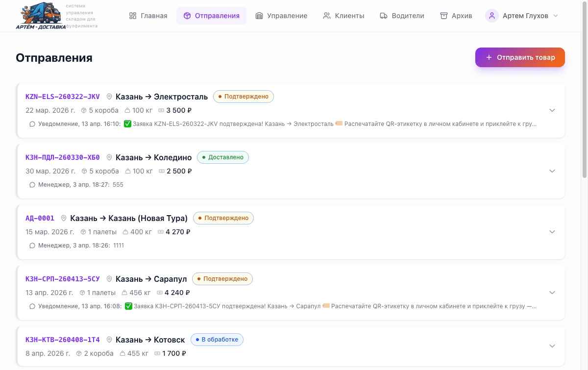Click the date 8 апр. 2026 г.

coord(48,353)
